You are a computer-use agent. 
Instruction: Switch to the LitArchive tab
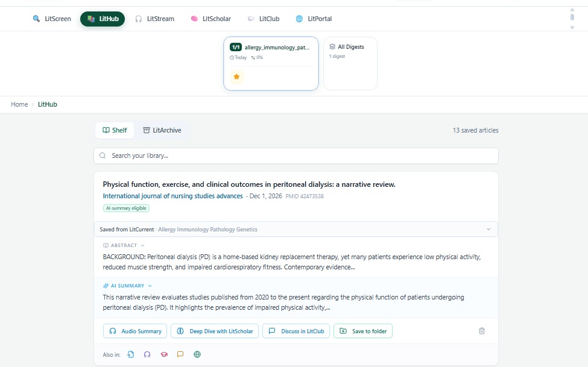(162, 130)
